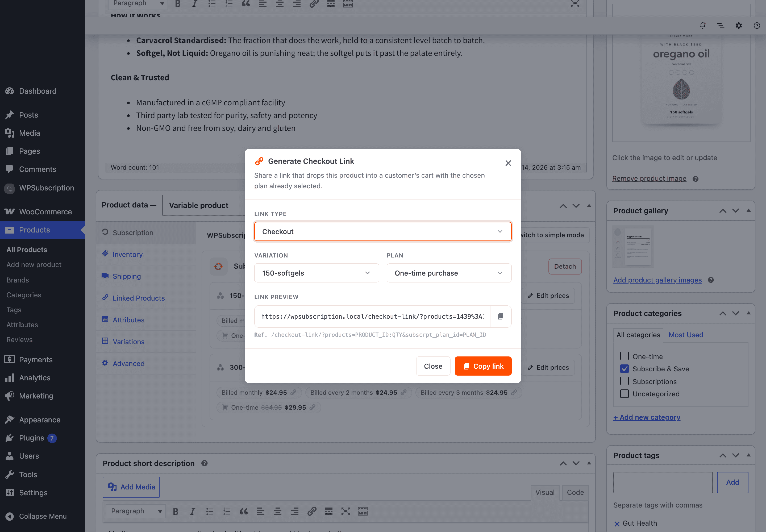Toggle bold in short description toolbar
766x532 pixels.
[176, 511]
